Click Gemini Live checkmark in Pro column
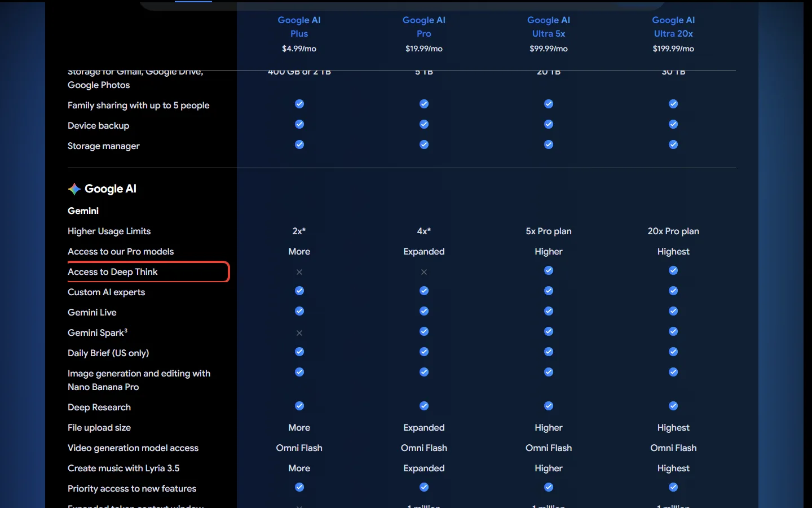812x508 pixels. pos(424,311)
